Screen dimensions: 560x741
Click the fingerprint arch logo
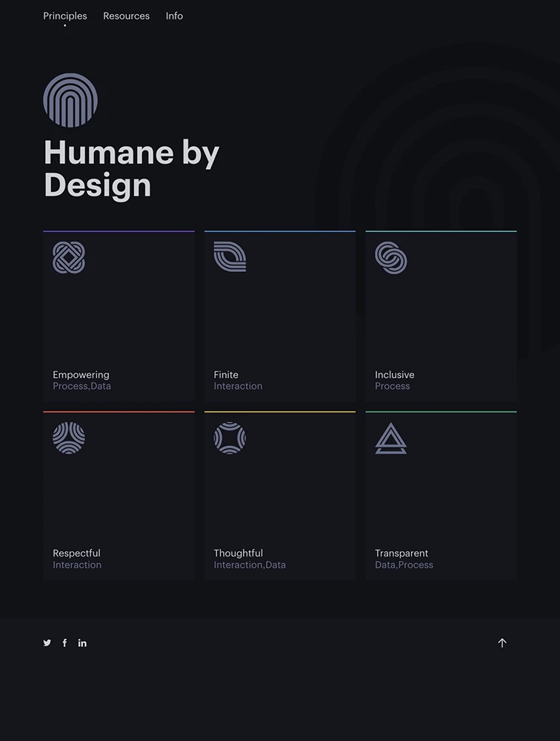(x=70, y=100)
